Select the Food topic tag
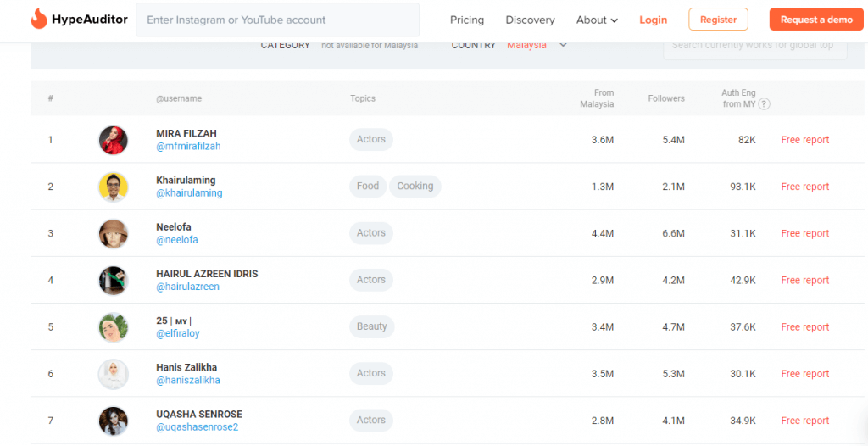868x446 pixels. click(x=368, y=187)
